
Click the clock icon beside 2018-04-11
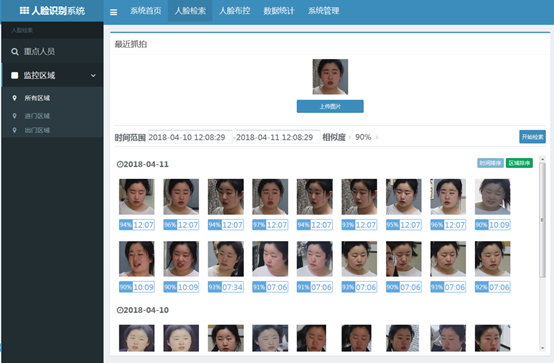120,164
